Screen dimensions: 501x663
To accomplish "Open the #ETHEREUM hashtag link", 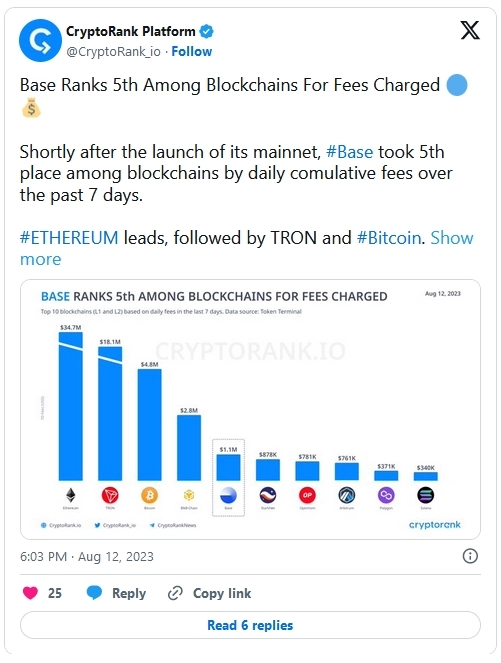I will coord(69,238).
